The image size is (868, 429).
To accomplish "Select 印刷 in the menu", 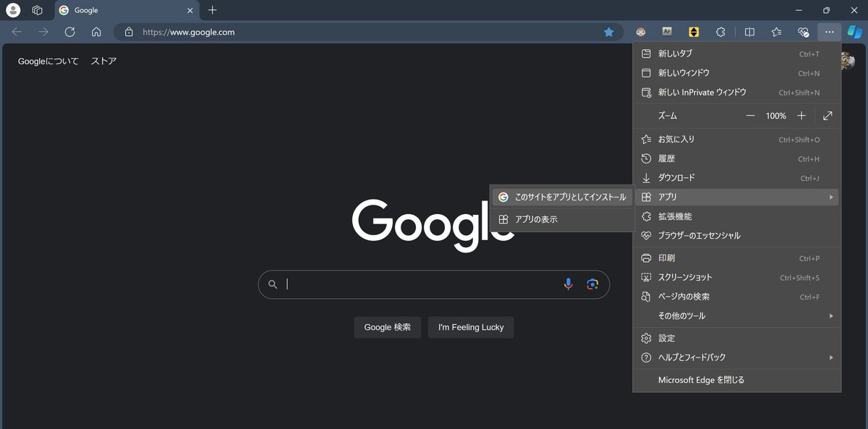I will click(737, 258).
